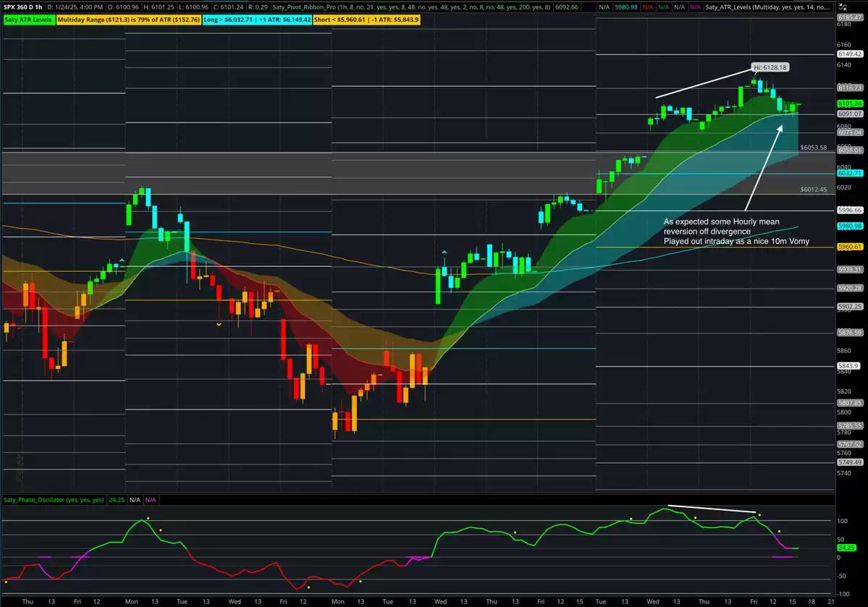The image size is (868, 607).
Task: Click the cyan 5980.98 value in header
Action: pos(626,7)
